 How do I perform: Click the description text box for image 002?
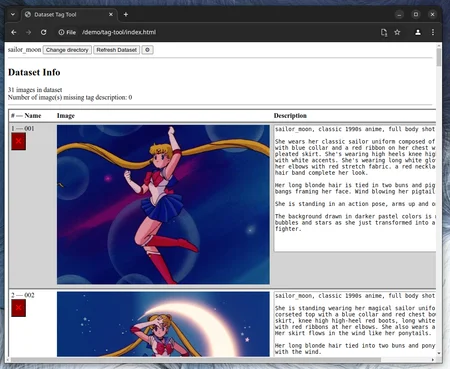point(355,324)
